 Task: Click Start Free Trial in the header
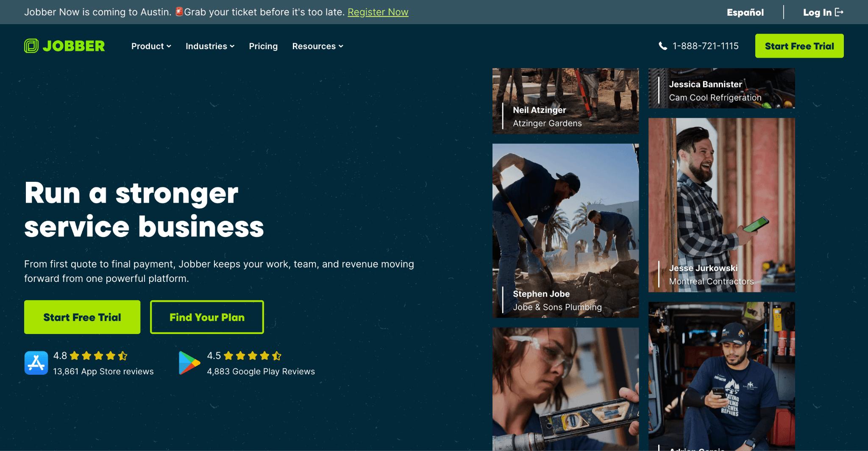click(799, 46)
